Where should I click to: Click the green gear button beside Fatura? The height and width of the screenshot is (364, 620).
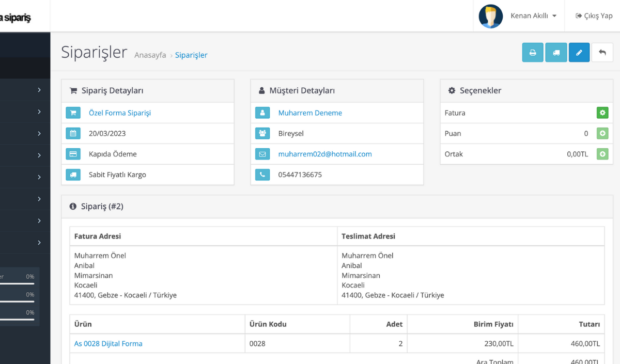[x=602, y=113]
